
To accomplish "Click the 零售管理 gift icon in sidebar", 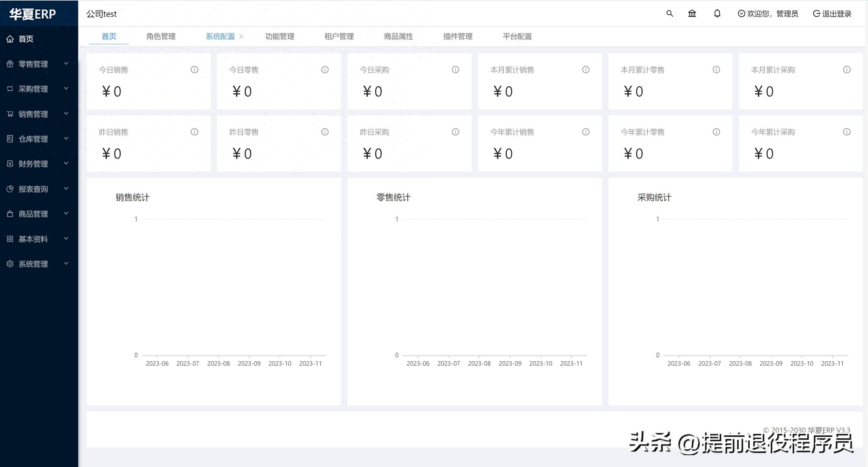I will coord(10,64).
